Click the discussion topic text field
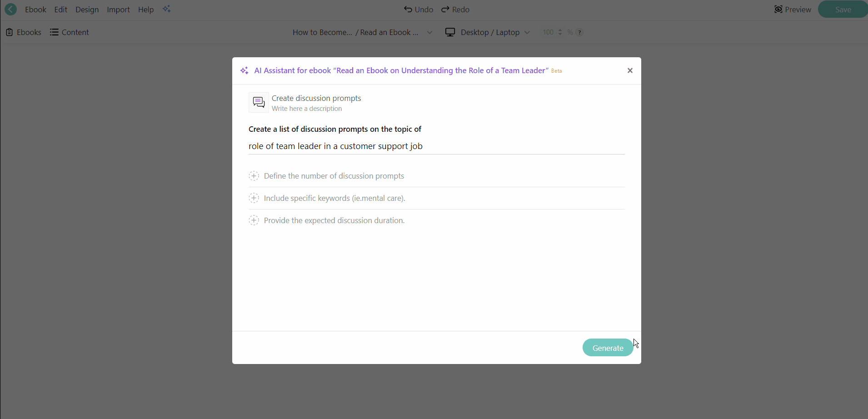868x419 pixels. [x=436, y=146]
